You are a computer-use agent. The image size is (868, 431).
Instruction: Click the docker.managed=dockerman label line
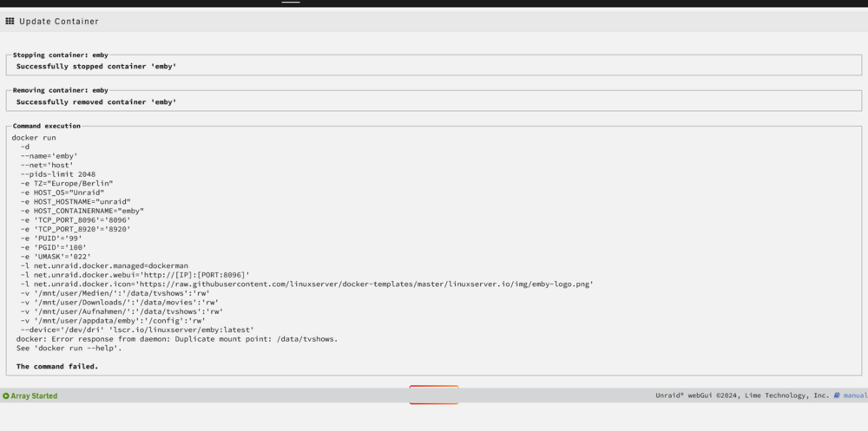(104, 265)
